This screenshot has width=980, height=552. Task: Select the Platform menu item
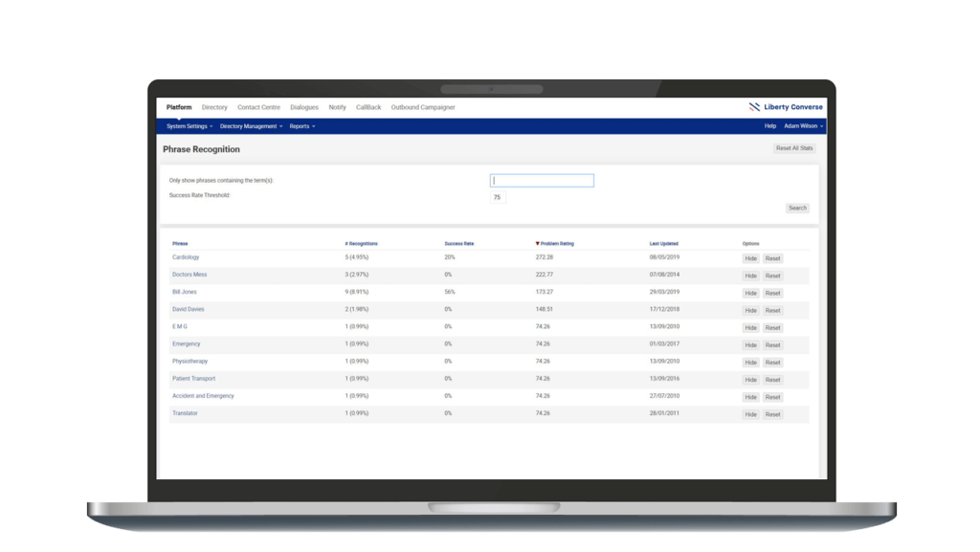[x=178, y=107]
